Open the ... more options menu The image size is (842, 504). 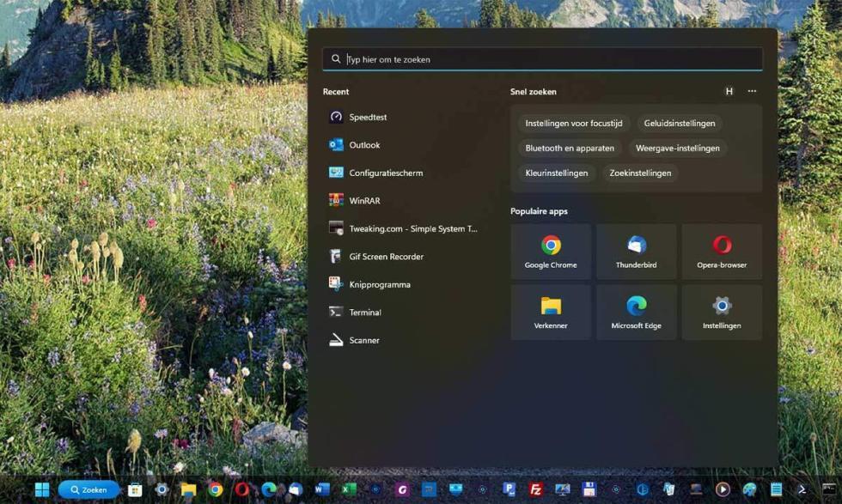click(x=752, y=91)
